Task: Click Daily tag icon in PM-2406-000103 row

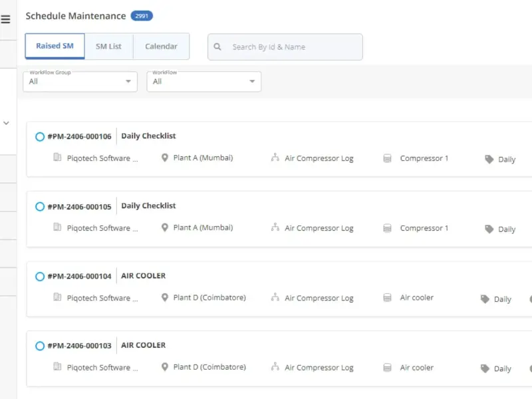Action: (485, 368)
